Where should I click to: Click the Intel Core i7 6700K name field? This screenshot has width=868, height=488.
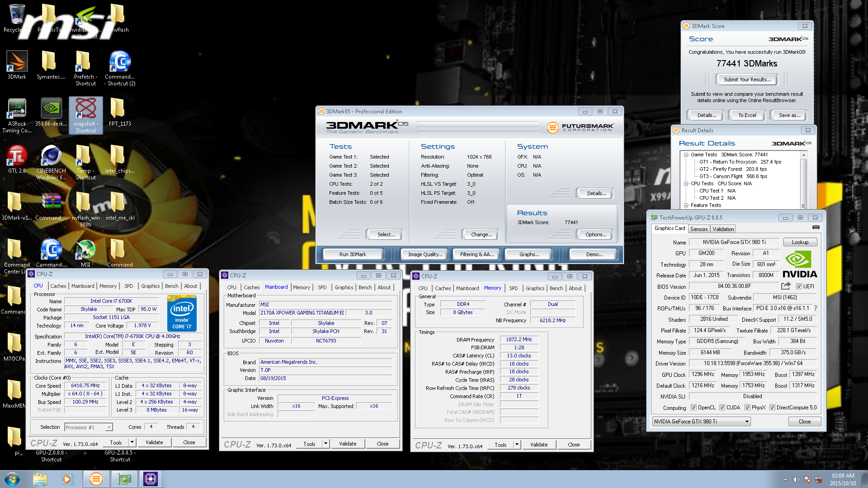click(111, 301)
